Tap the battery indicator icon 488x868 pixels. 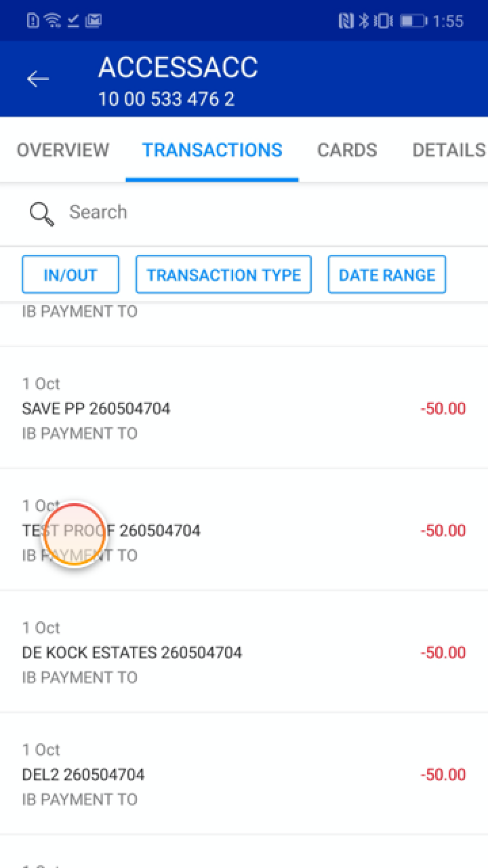tap(412, 21)
